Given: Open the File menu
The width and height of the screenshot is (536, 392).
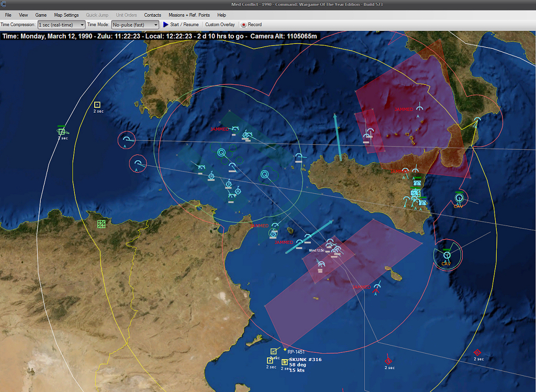Looking at the screenshot, I should (8, 15).
